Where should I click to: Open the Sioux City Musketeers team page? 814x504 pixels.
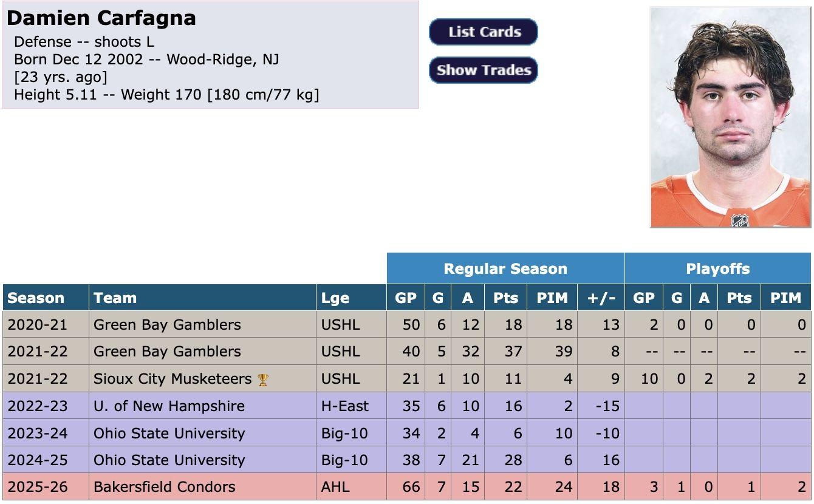point(173,379)
